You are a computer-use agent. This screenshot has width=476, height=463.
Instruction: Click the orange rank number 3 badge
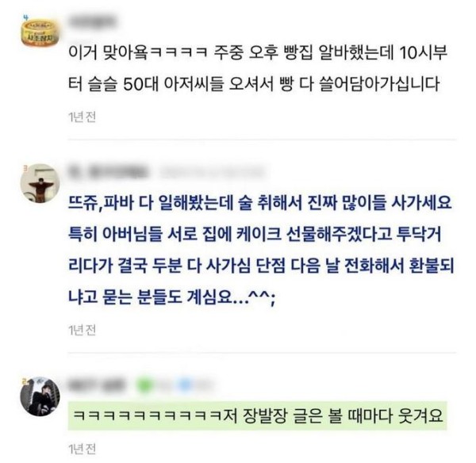[x=25, y=167]
